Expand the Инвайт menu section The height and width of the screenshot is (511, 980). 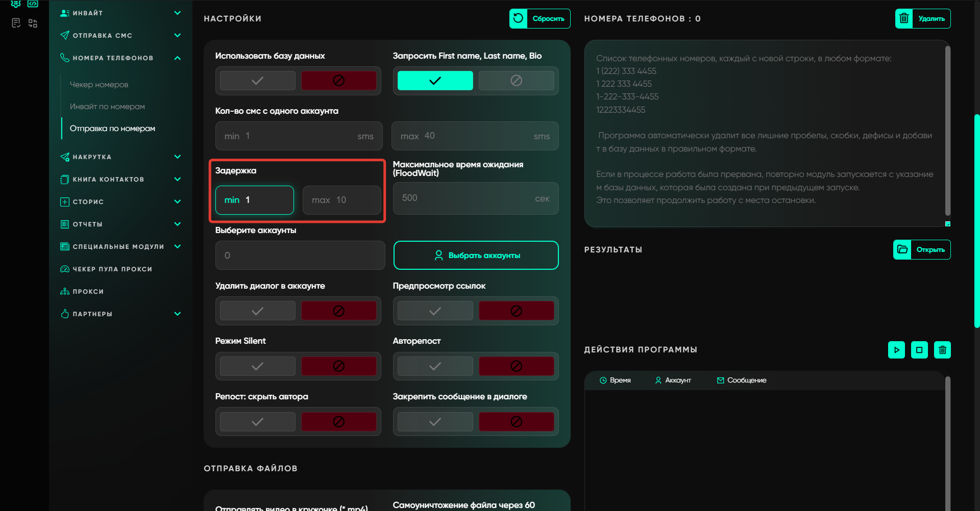click(x=177, y=13)
